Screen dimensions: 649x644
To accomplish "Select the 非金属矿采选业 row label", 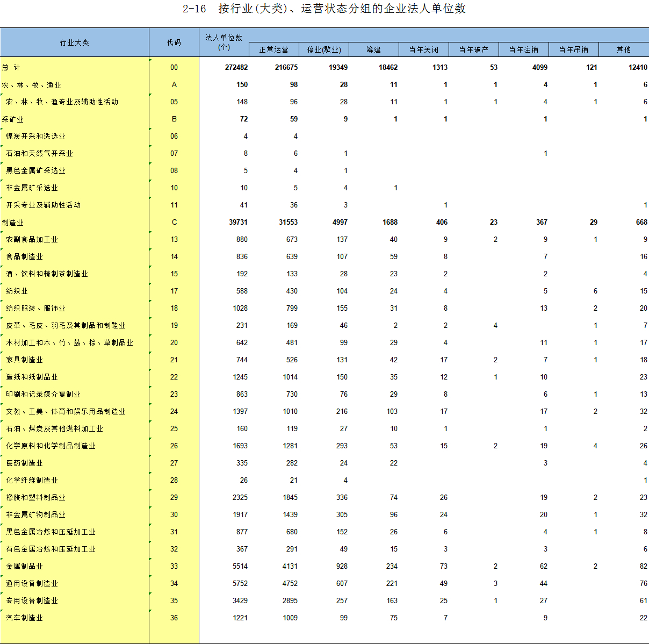I will click(32, 188).
